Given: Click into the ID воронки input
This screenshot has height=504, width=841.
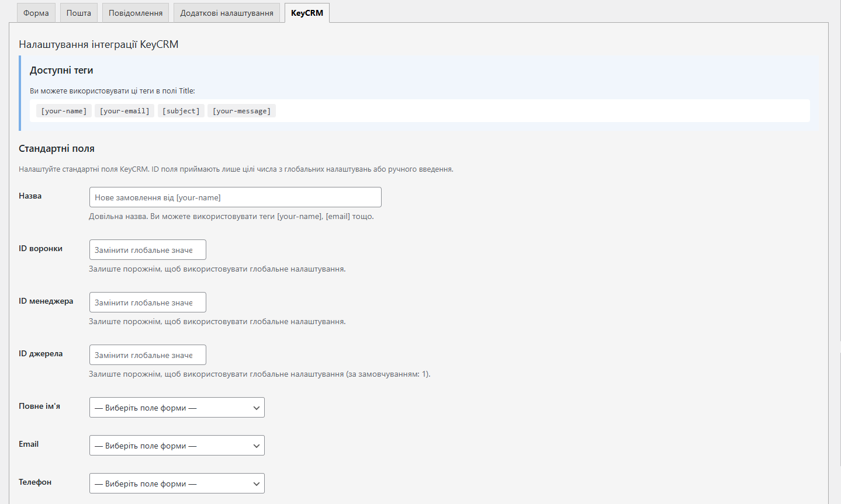Looking at the screenshot, I should [x=147, y=250].
